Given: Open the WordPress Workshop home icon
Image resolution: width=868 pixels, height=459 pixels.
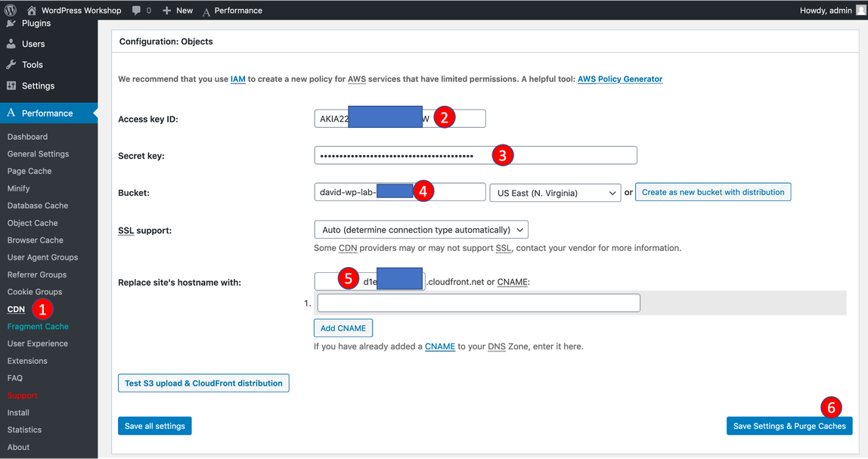Looking at the screenshot, I should click(x=31, y=11).
